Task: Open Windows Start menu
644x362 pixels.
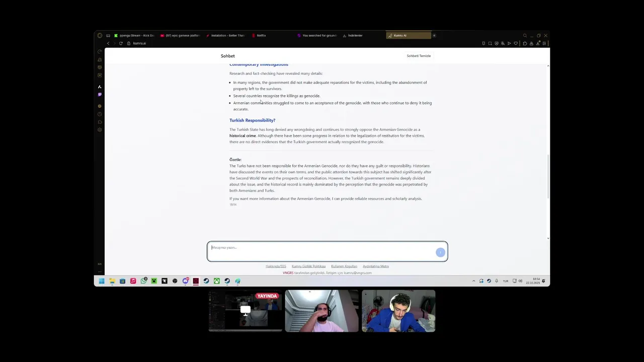Action: pyautogui.click(x=102, y=281)
